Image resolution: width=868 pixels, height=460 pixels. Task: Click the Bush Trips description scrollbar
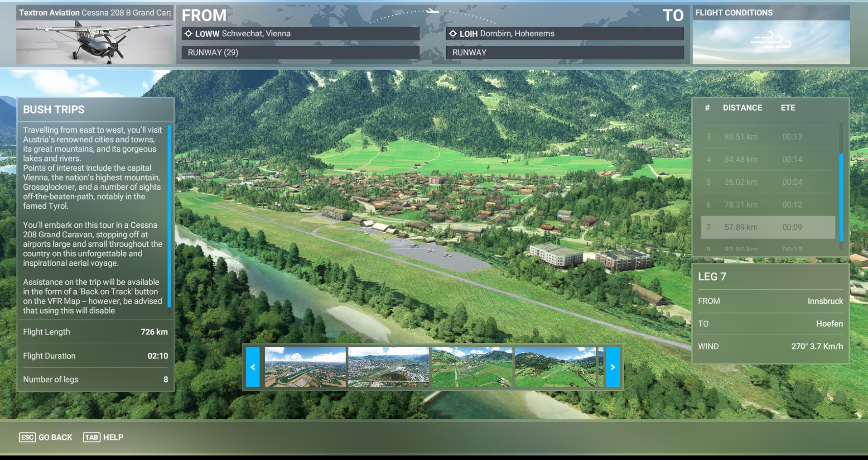point(169,216)
